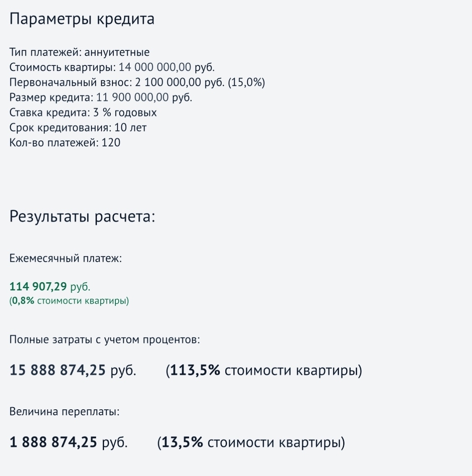Click 'Стоимость квартиры:' label text
The image size is (472, 476).
[x=63, y=67]
